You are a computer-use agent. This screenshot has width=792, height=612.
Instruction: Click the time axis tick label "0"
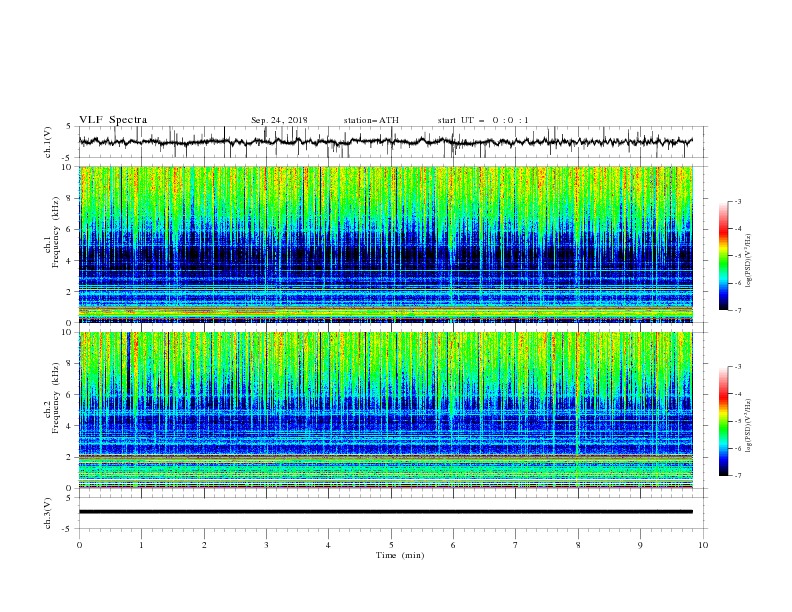click(x=79, y=545)
